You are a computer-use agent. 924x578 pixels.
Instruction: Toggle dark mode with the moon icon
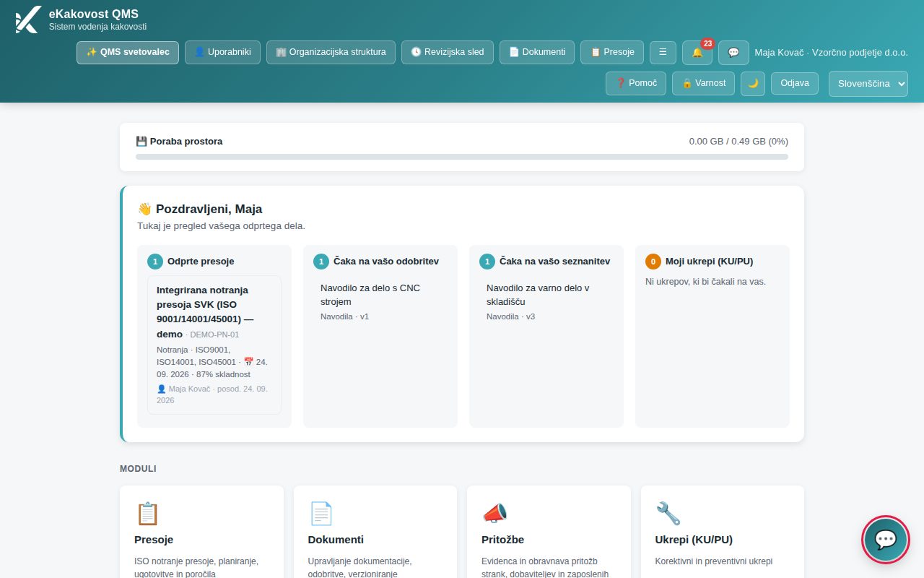tap(753, 83)
